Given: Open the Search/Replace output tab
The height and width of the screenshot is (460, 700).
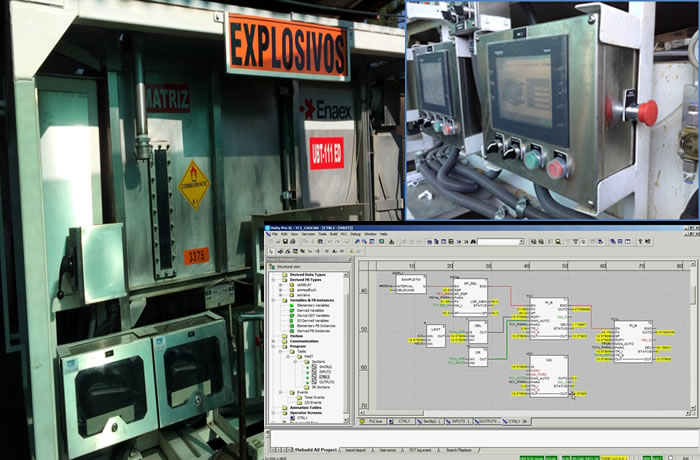Looking at the screenshot, I should point(458,450).
